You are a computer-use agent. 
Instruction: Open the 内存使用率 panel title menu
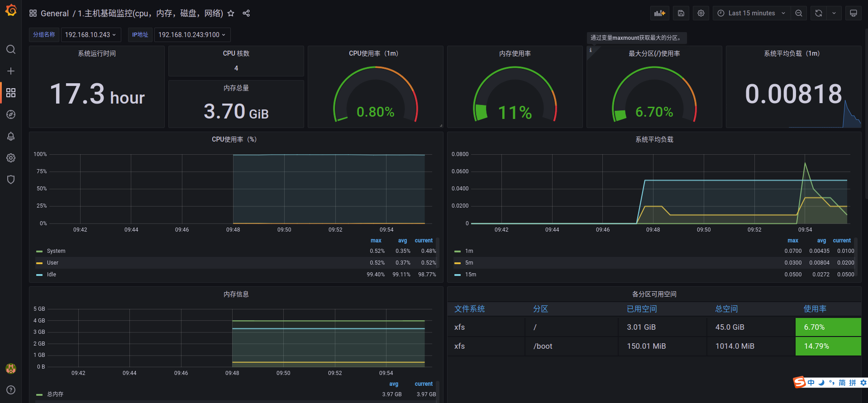coord(515,53)
